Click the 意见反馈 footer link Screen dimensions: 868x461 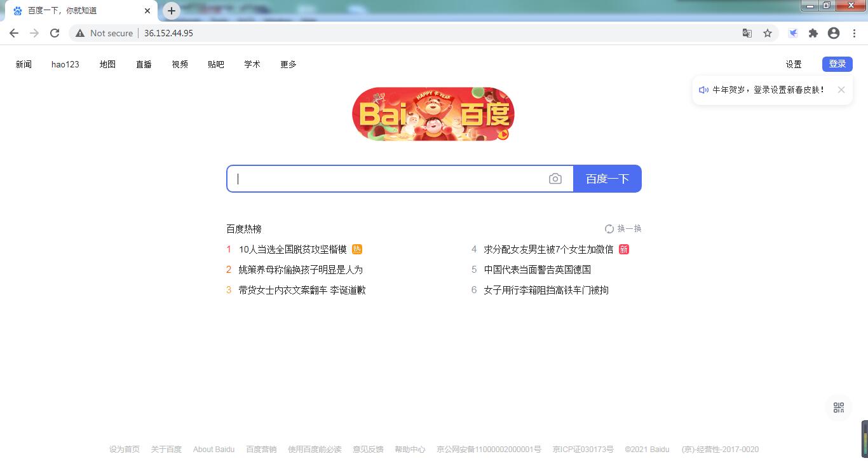pyautogui.click(x=369, y=450)
